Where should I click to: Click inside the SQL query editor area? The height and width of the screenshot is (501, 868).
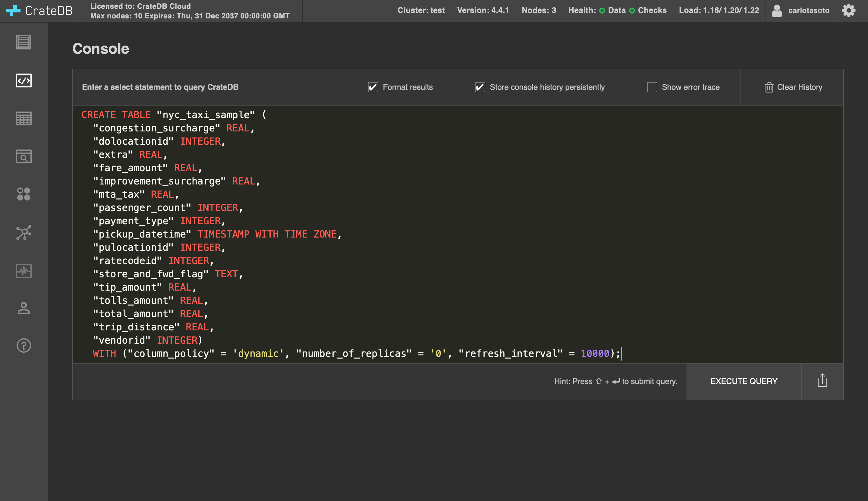[458, 234]
